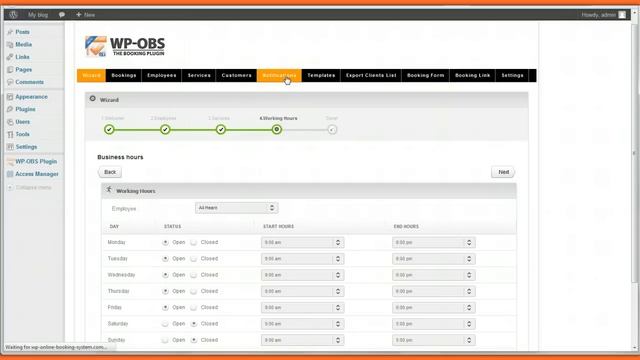Screen dimensions: 640x360
Task: Select Closed for Tuesday
Action: click(193, 259)
